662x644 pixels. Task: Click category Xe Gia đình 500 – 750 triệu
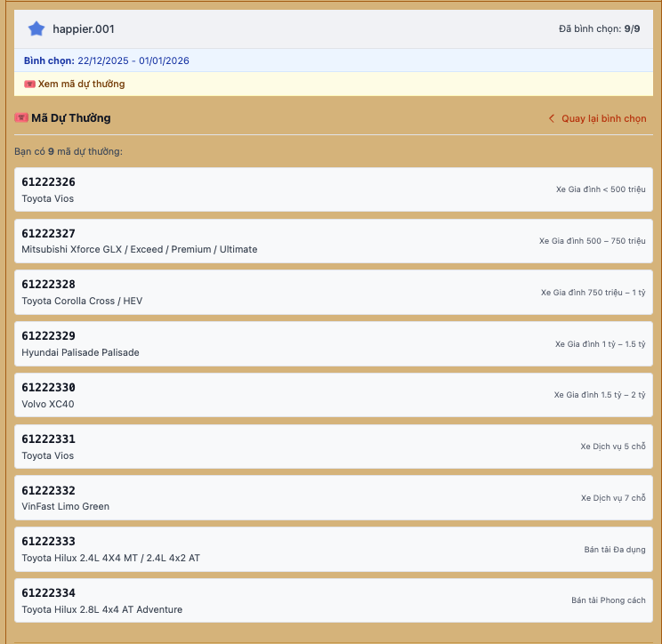(592, 241)
